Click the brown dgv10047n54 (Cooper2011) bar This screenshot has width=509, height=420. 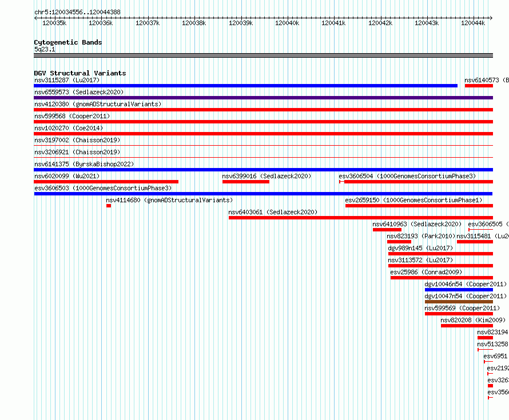click(x=459, y=302)
